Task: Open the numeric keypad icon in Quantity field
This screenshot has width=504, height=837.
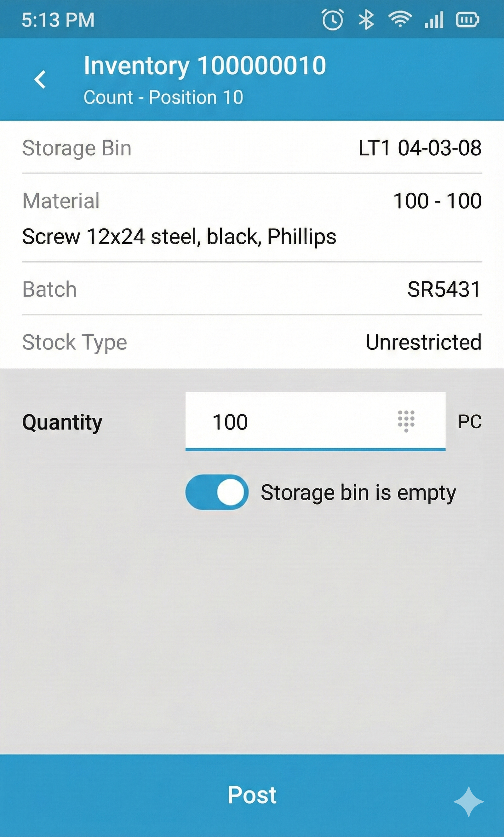Action: pos(406,421)
